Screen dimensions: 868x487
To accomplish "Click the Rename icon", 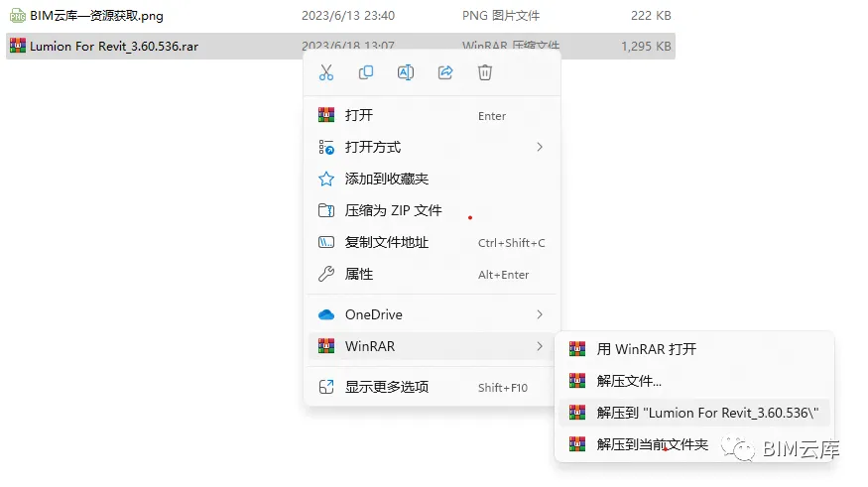I will (406, 72).
